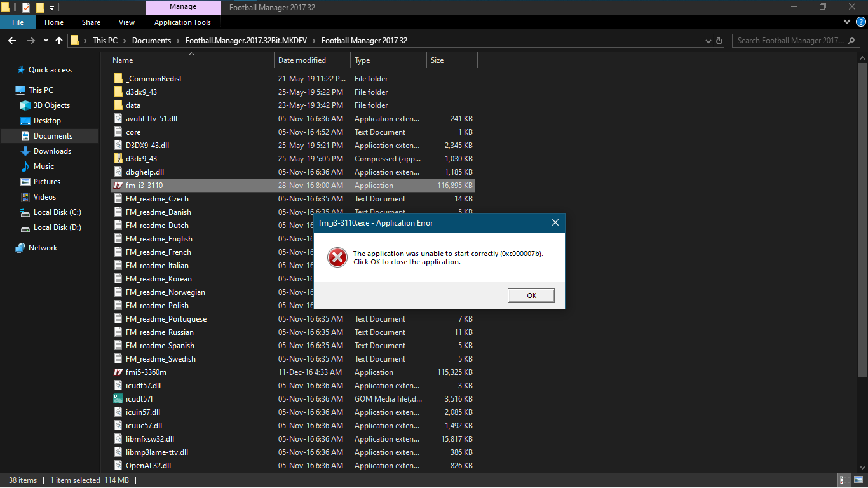Select icudt57.dll file icon
Viewport: 868px width, 488px height.
(118, 386)
